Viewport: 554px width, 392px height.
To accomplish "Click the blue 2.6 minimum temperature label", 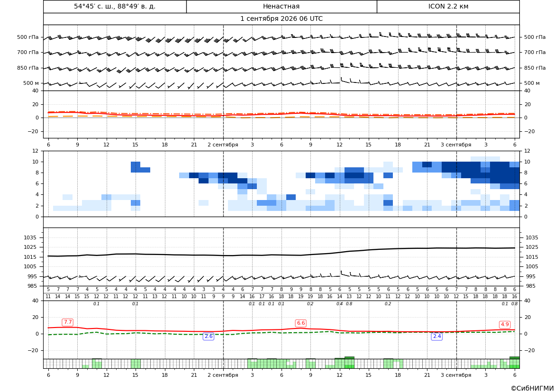I will tap(209, 336).
